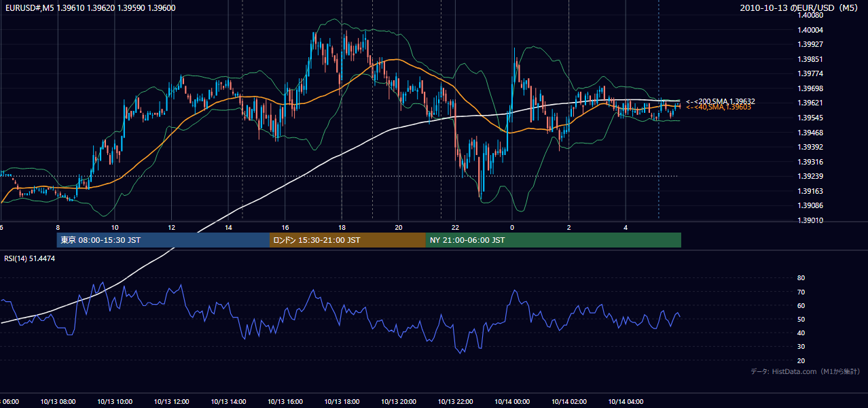Click price axis label 1.39163
The image size is (868, 408).
810,192
